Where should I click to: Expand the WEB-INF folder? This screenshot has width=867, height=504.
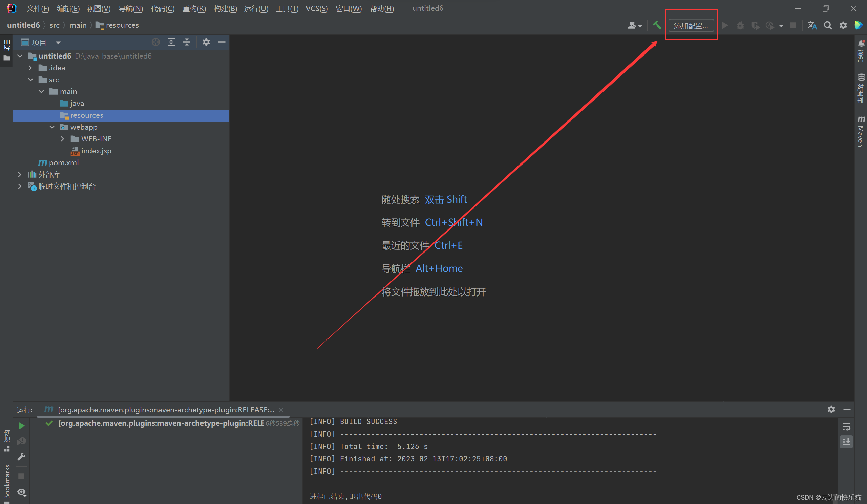[x=62, y=138]
